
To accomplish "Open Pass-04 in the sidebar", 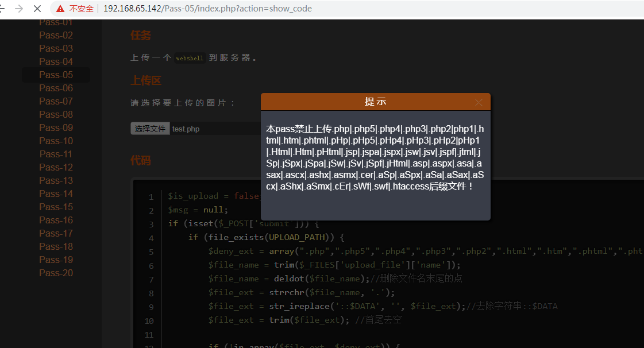I will (56, 61).
